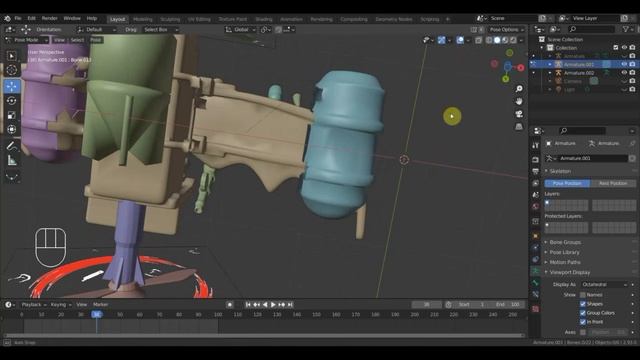The height and width of the screenshot is (360, 640).
Task: Open the Default orientation dropdown
Action: tap(96, 29)
